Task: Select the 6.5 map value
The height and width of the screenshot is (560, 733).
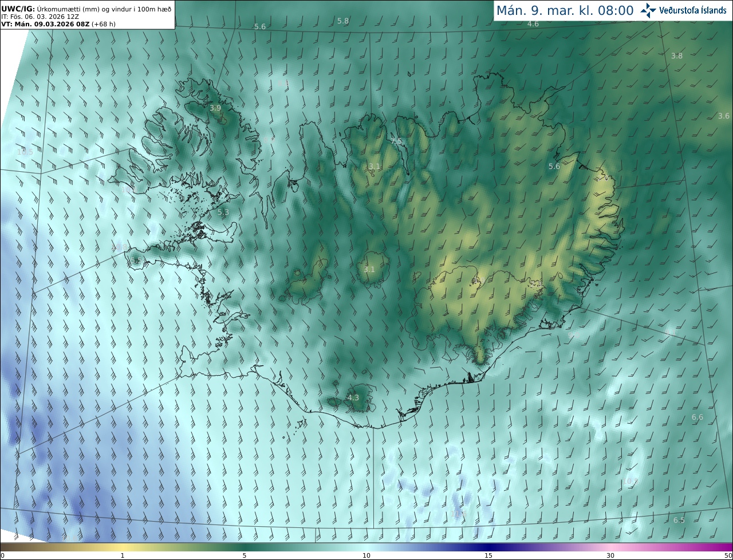Action: pos(679,520)
